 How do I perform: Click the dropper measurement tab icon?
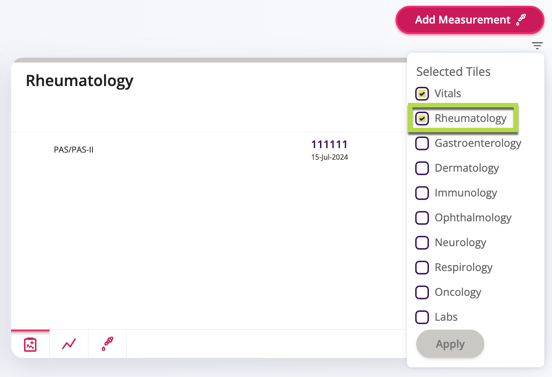coord(107,344)
